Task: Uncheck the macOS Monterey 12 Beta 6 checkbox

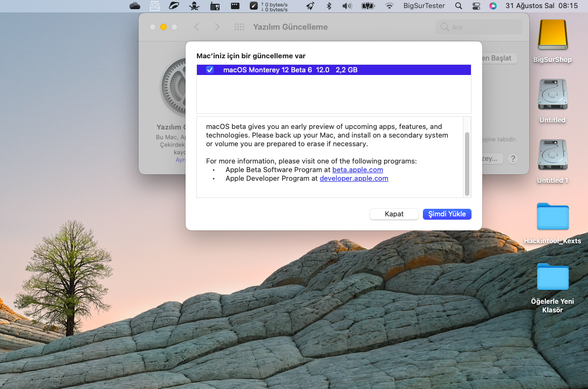Action: (210, 70)
